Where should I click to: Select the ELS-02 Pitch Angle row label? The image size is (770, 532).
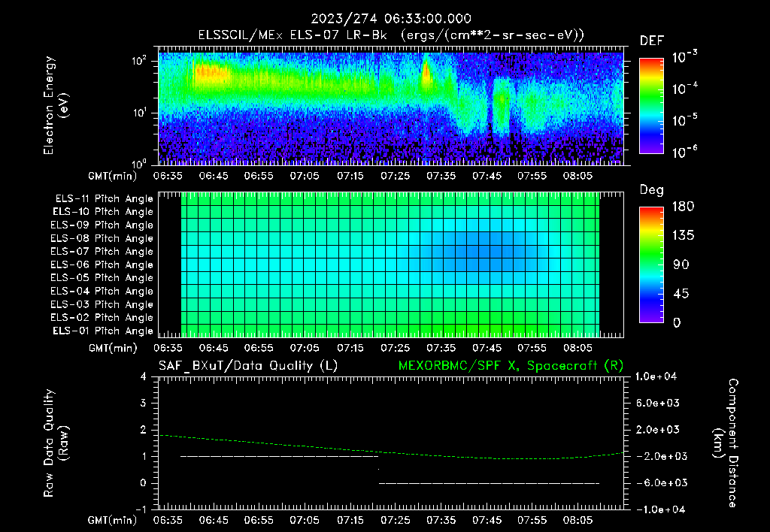pyautogui.click(x=102, y=318)
